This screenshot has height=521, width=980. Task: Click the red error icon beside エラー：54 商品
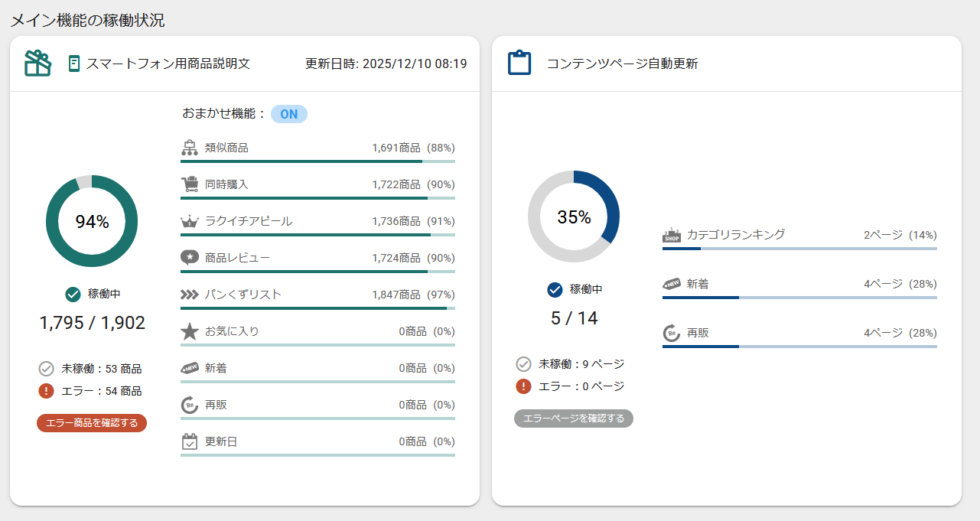click(45, 391)
